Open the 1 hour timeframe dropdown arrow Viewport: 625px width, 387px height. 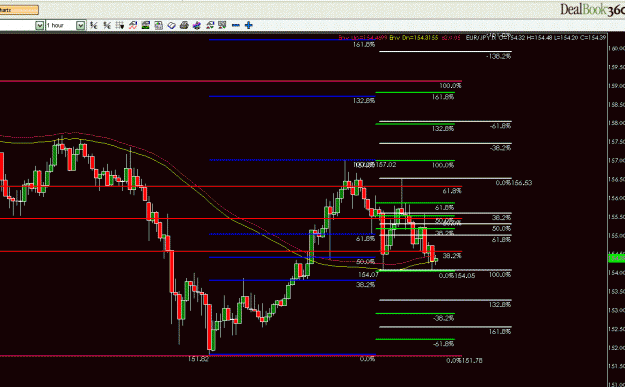[x=81, y=26]
